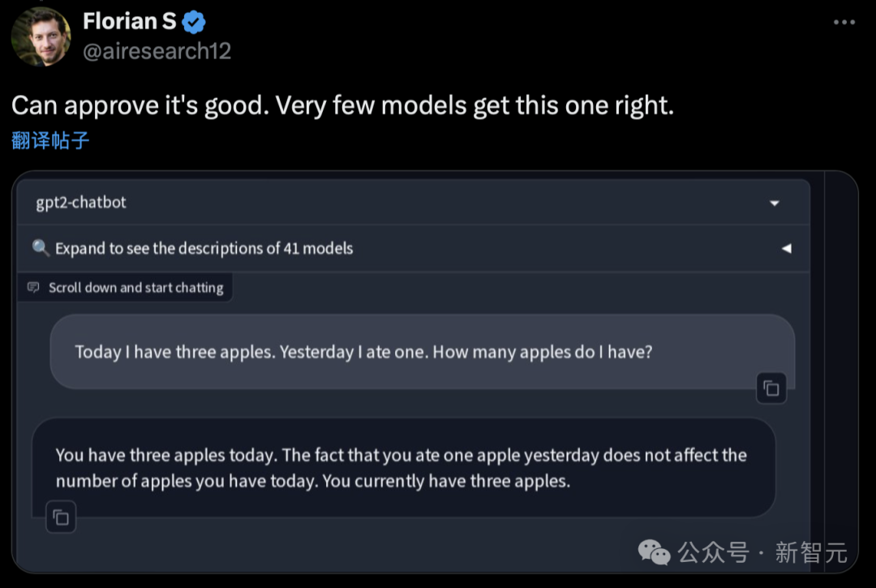Viewport: 876px width, 588px height.
Task: Click the magnifier icon beside Expand descriptions
Action: tap(41, 248)
